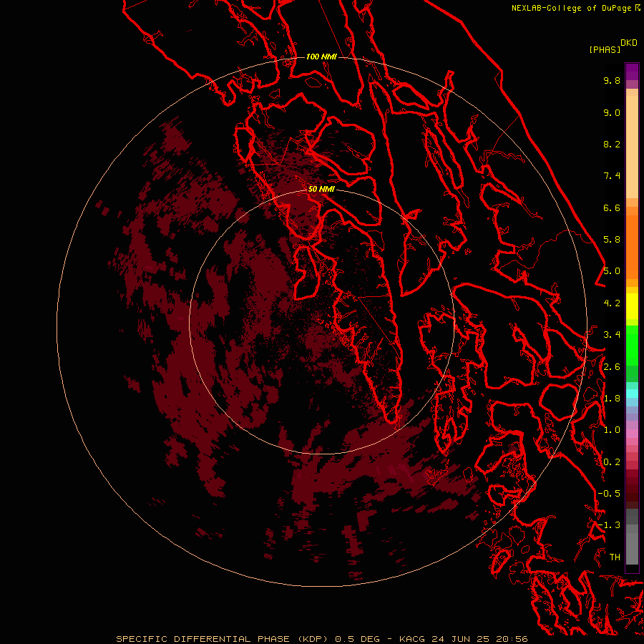Pick the yellow segment of the color scale

pos(632,306)
